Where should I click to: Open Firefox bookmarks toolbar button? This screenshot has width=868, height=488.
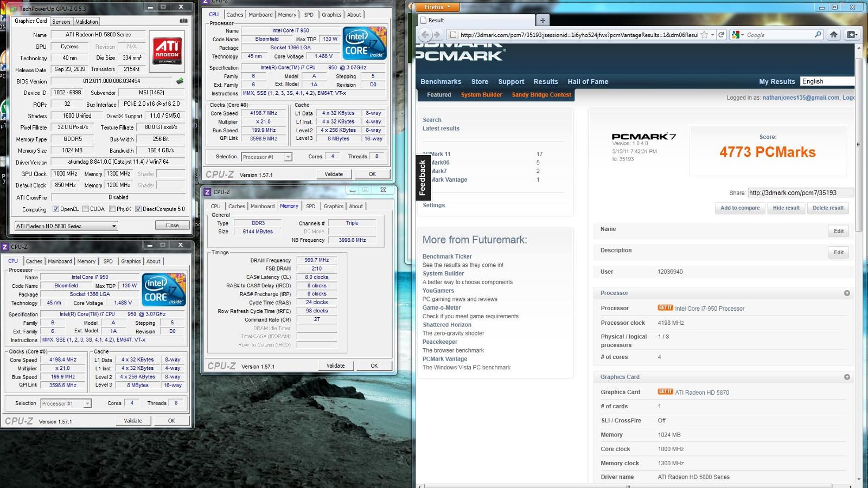(852, 35)
